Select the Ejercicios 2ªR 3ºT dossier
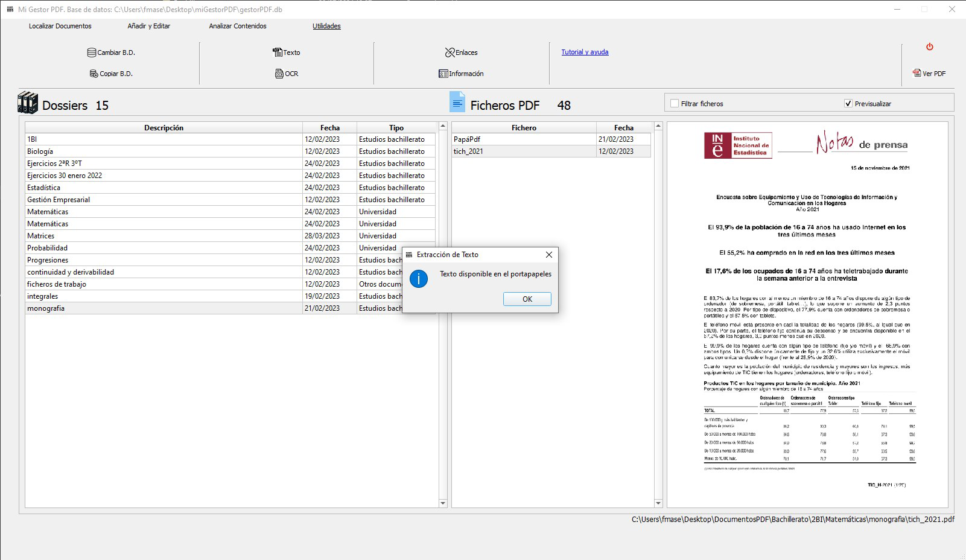Image resolution: width=966 pixels, height=560 pixels. pos(230,164)
